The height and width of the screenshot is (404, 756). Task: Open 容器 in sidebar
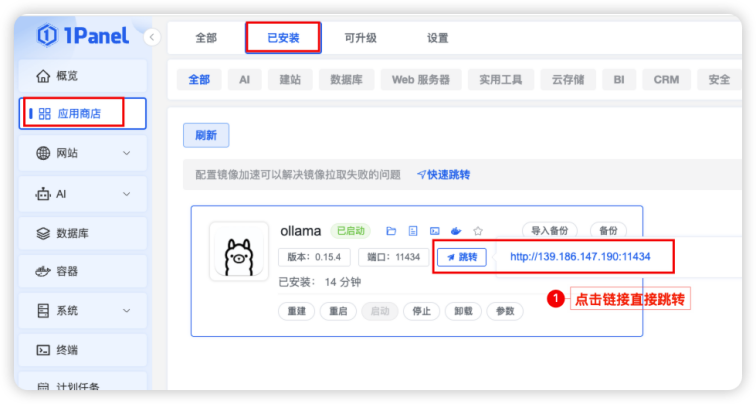(82, 271)
